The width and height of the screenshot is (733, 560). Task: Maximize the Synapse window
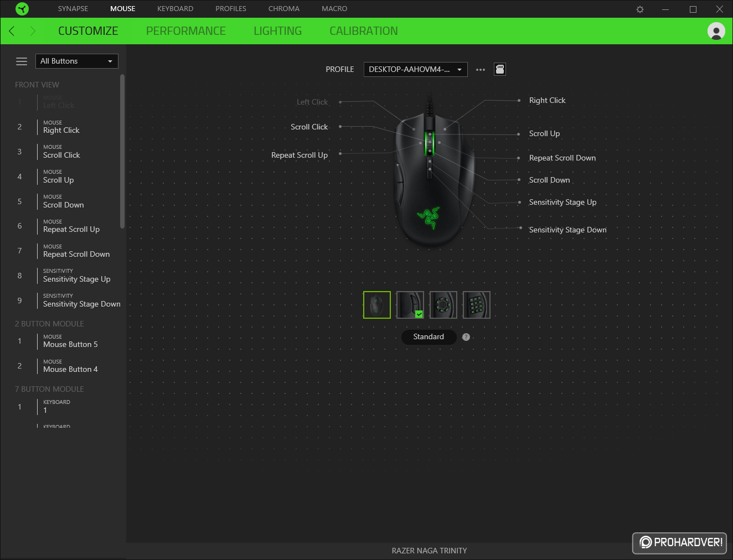coord(693,9)
